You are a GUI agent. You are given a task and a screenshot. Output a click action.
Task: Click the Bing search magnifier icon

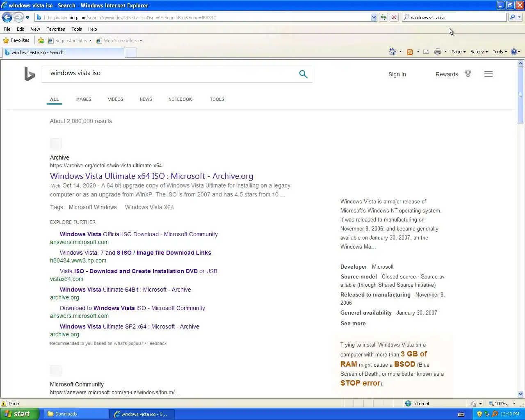(303, 74)
